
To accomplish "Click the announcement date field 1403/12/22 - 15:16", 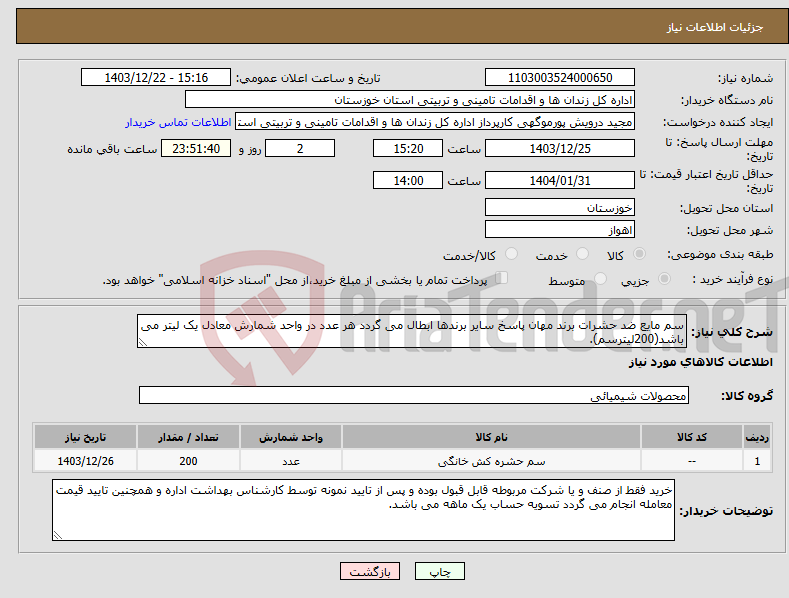I will coord(156,78).
